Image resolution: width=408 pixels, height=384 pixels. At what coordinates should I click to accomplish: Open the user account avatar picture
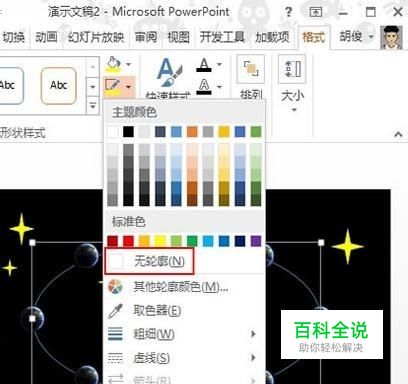tap(391, 38)
